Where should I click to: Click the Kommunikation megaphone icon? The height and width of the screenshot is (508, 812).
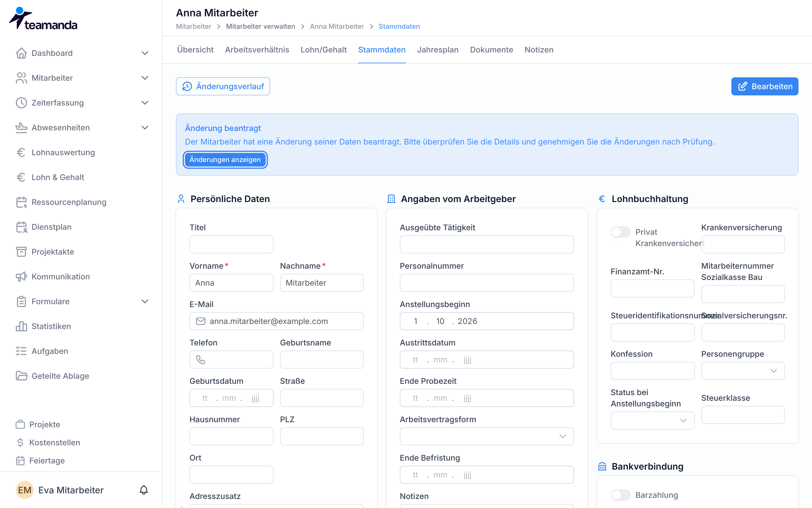coord(21,277)
